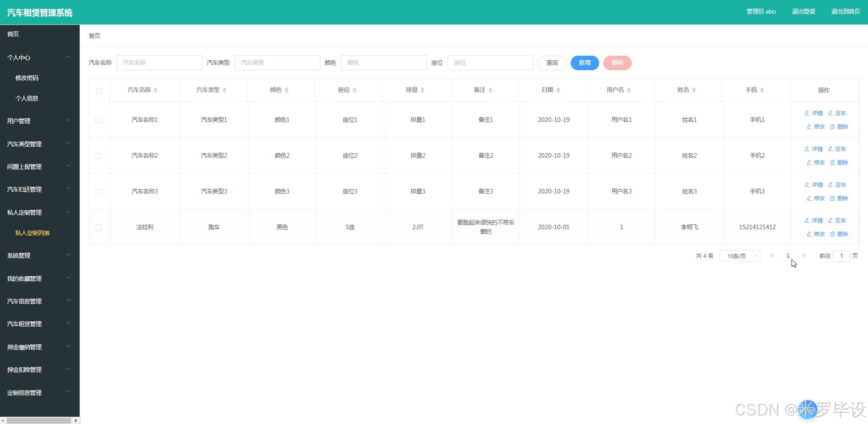Image resolution: width=868 pixels, height=424 pixels.
Task: Click 定车 in row 汽车名称2
Action: (837, 149)
